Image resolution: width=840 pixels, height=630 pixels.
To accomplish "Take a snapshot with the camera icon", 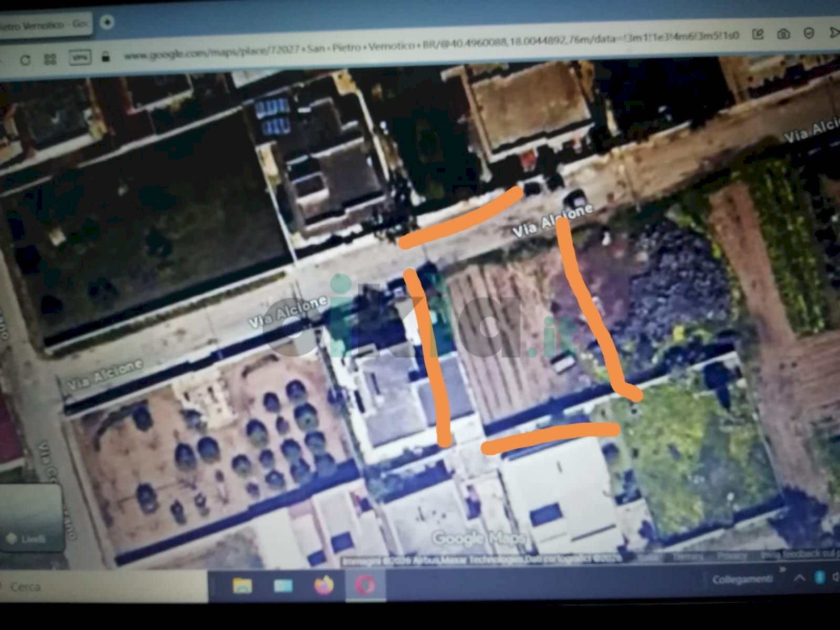I will click(x=783, y=34).
